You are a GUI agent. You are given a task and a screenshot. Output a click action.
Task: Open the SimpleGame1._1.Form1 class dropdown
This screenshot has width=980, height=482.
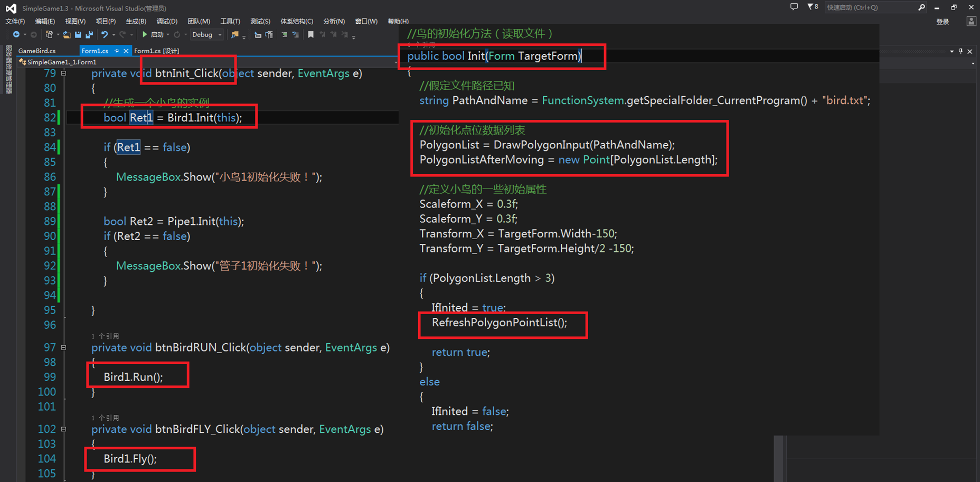click(208, 62)
